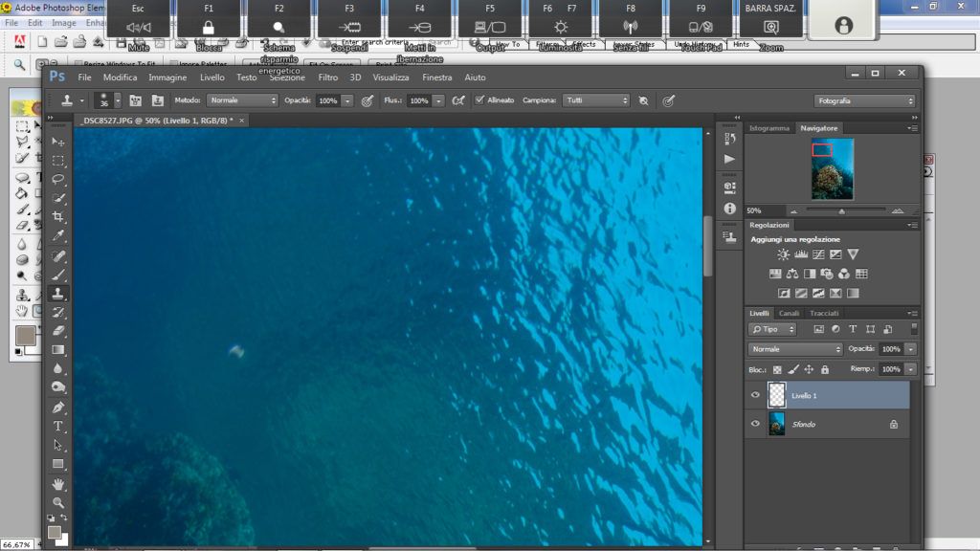This screenshot has height=551, width=980.
Task: Hide the Sfondo layer via eye icon
Action: [x=755, y=424]
